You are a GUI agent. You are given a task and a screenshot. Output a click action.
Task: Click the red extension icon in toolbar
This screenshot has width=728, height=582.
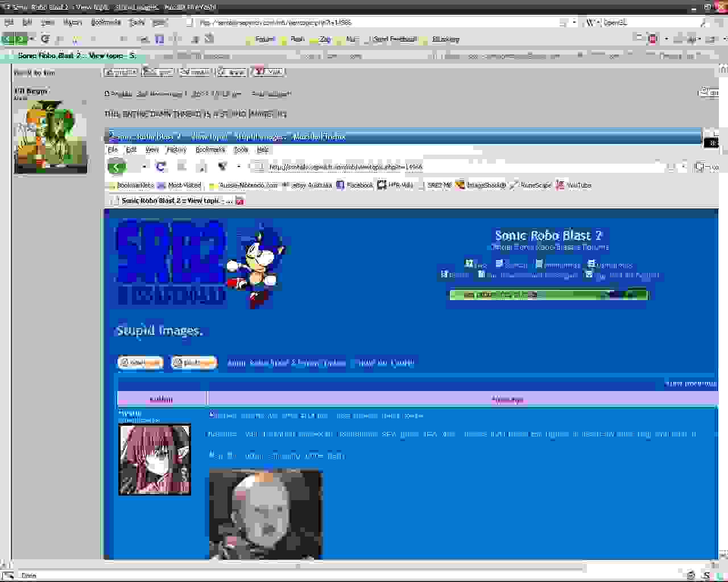652,39
